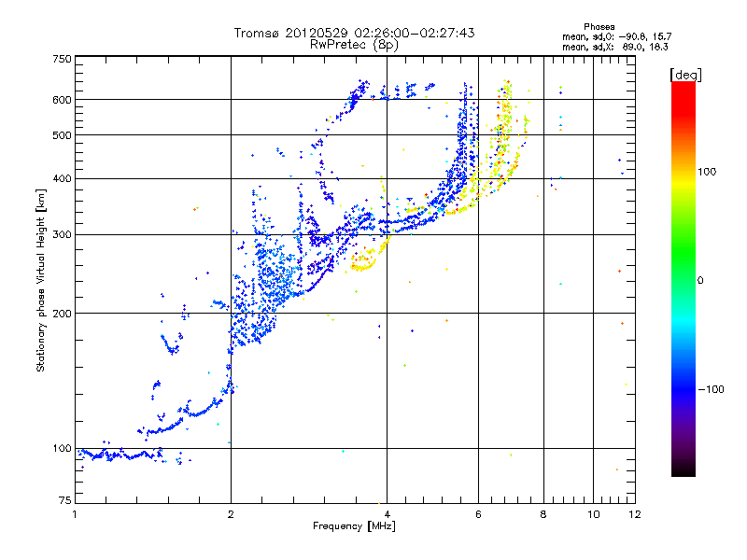Click the y-axis tick label '400'
Viewport: 747px width, 560px height.
[62, 178]
